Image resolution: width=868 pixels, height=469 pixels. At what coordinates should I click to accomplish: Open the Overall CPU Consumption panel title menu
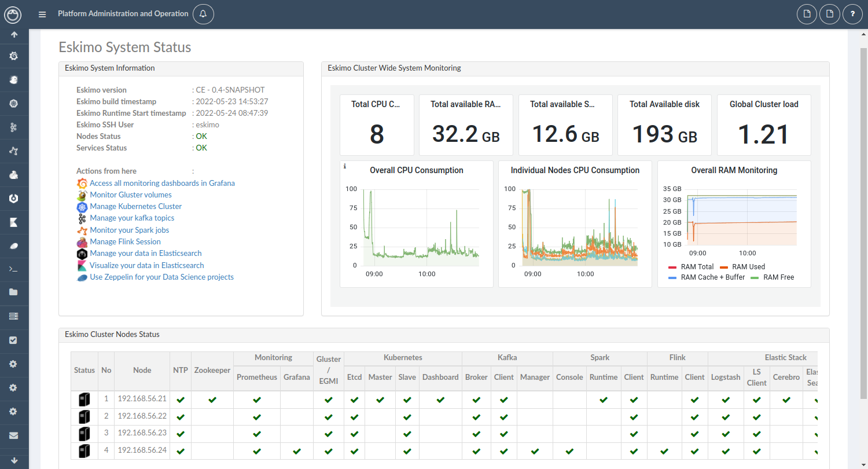click(x=417, y=170)
